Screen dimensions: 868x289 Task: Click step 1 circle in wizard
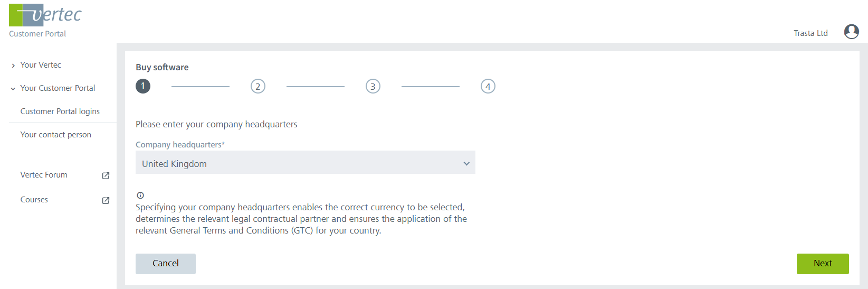pyautogui.click(x=143, y=86)
